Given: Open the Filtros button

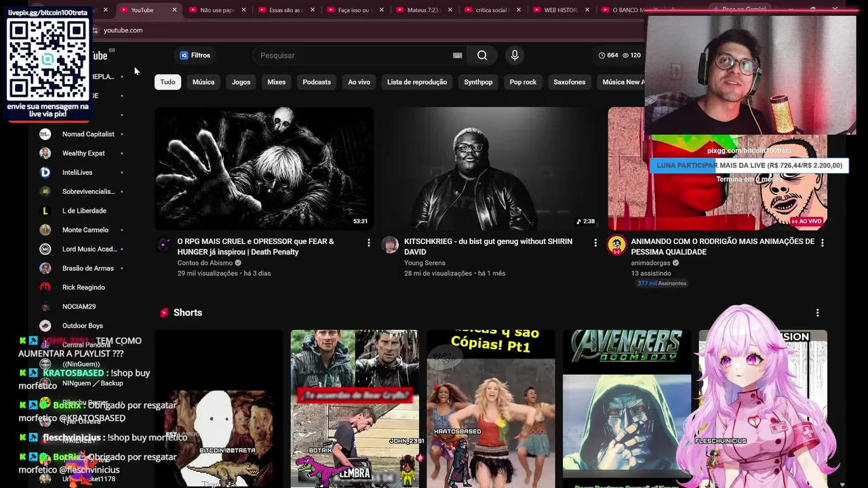Looking at the screenshot, I should [195, 56].
